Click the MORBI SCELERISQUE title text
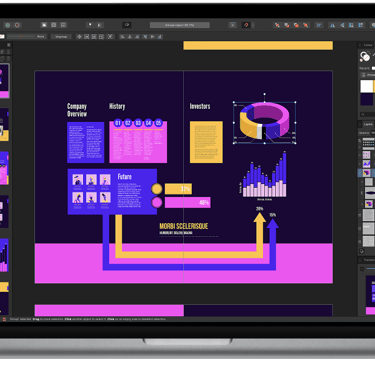 [x=184, y=226]
